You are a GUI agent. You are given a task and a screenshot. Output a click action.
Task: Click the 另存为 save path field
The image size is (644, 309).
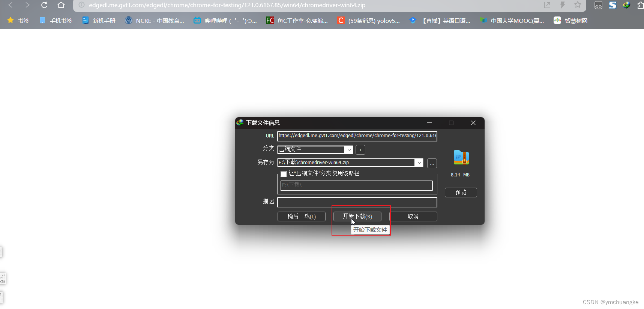tap(346, 163)
